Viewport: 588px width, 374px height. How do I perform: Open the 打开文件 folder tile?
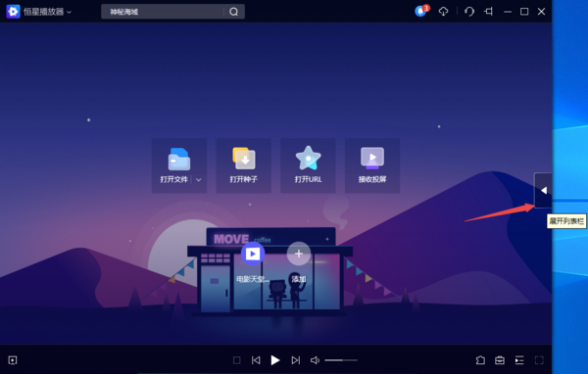click(x=174, y=165)
